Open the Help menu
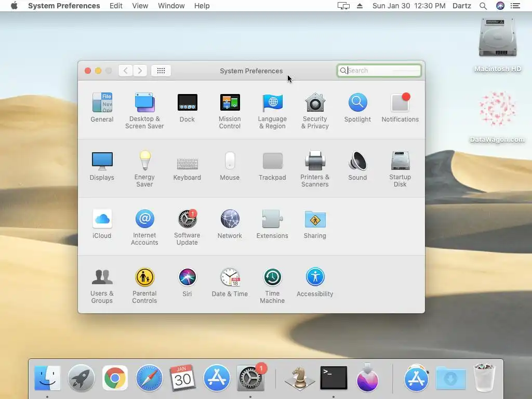 pos(202,6)
